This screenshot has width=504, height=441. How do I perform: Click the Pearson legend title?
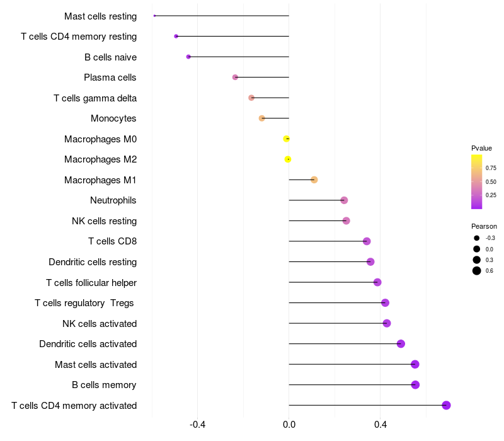(x=484, y=226)
